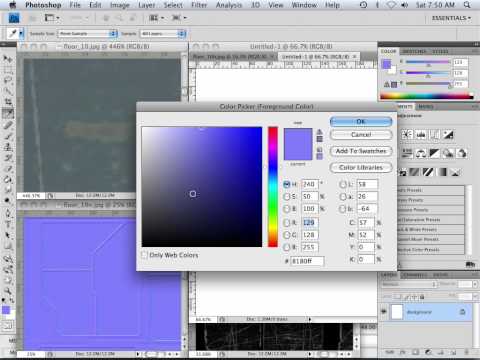Add a Brightness/Contrast adjustment
This screenshot has width=480, height=360.
click(407, 135)
